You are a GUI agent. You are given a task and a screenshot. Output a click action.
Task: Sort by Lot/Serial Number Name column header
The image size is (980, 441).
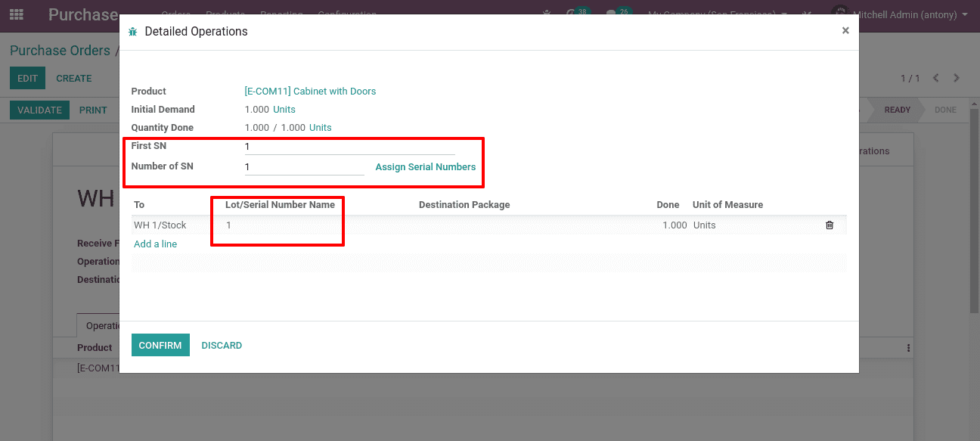click(x=280, y=205)
